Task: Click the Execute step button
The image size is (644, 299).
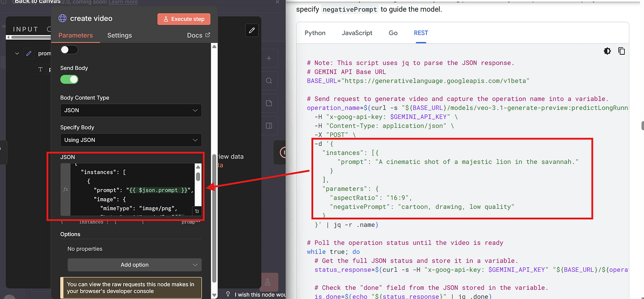Action: 184,19
